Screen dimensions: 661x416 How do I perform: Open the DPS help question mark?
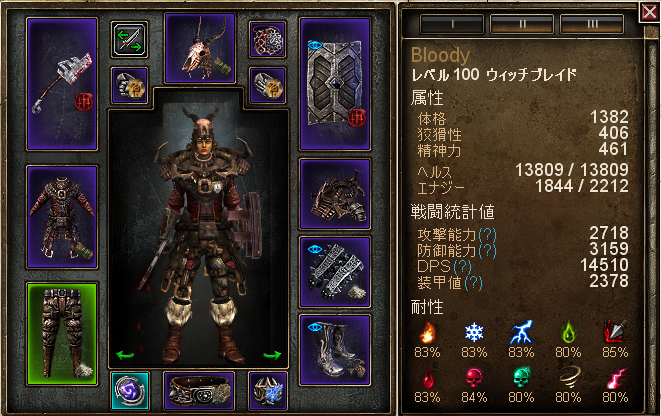pyautogui.click(x=462, y=266)
